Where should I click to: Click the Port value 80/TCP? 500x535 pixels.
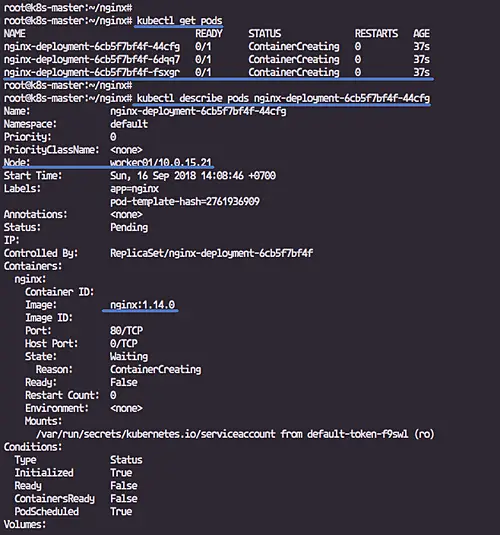[x=126, y=331]
